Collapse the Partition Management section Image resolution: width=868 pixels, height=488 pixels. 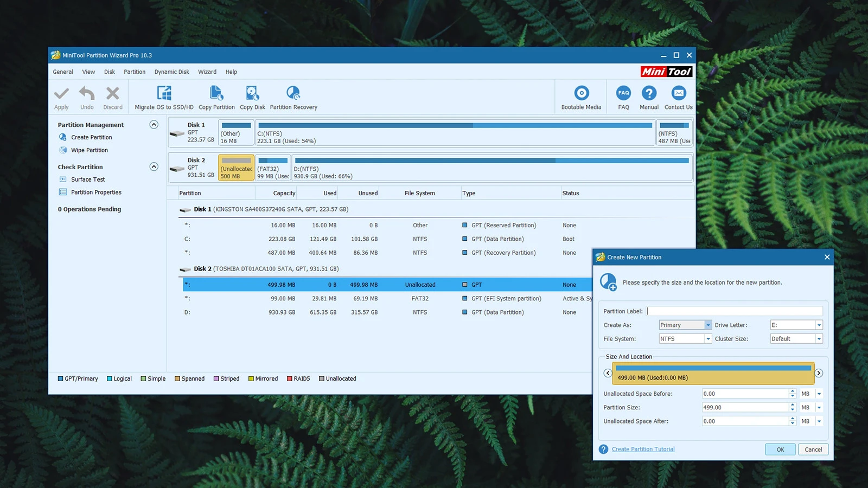[154, 125]
